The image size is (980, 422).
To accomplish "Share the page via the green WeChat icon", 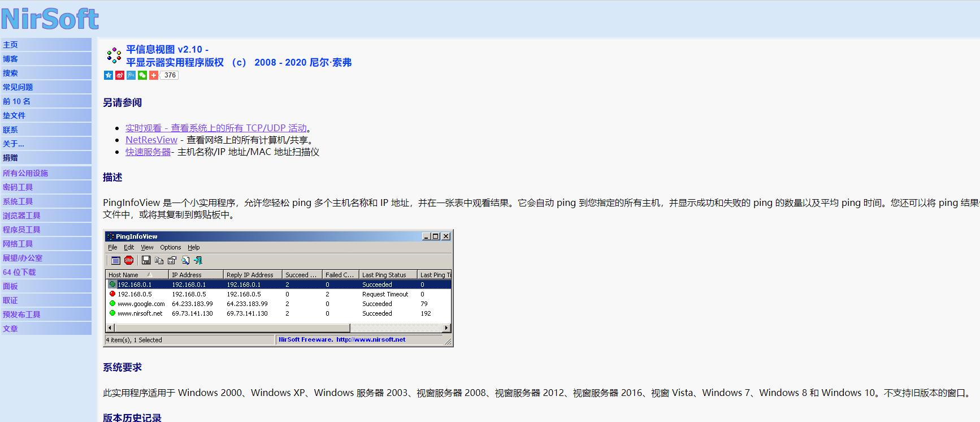I will [x=142, y=75].
